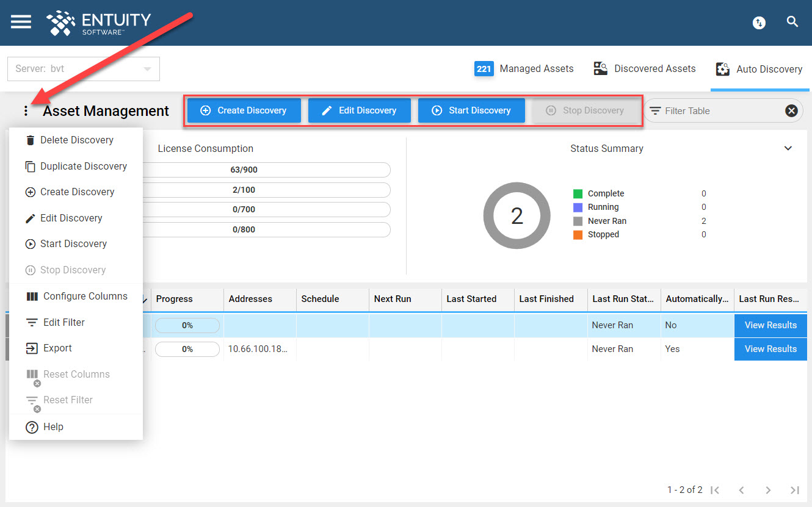Click the 63/900 license consumption bar

[x=266, y=170]
